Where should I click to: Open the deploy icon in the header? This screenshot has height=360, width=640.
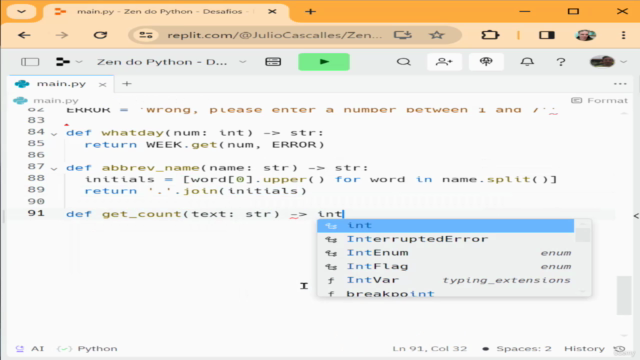pyautogui.click(x=486, y=62)
